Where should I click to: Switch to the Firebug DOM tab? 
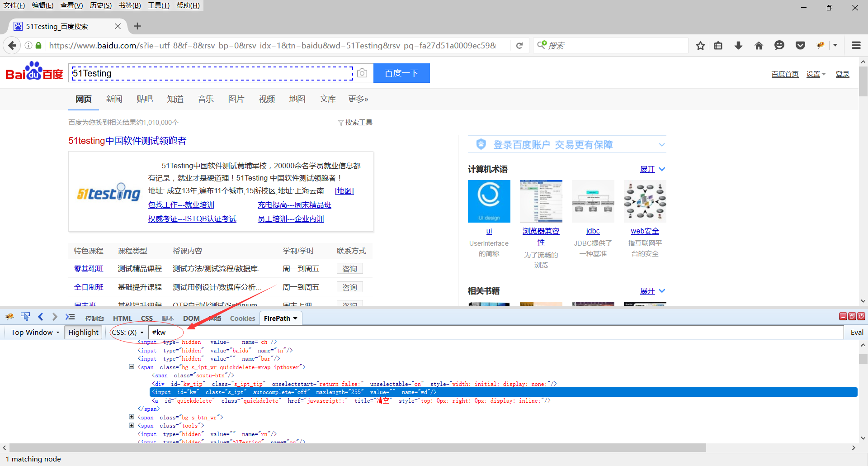tap(191, 319)
